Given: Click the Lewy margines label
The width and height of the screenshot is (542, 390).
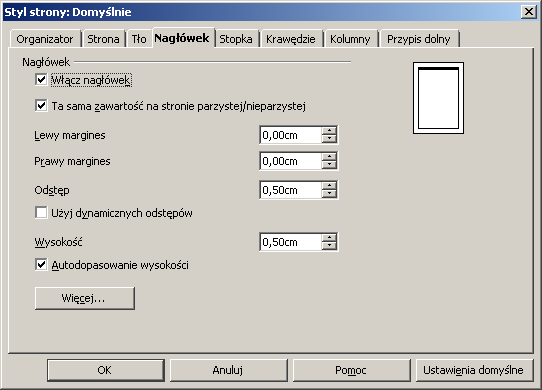Looking at the screenshot, I should coord(70,135).
